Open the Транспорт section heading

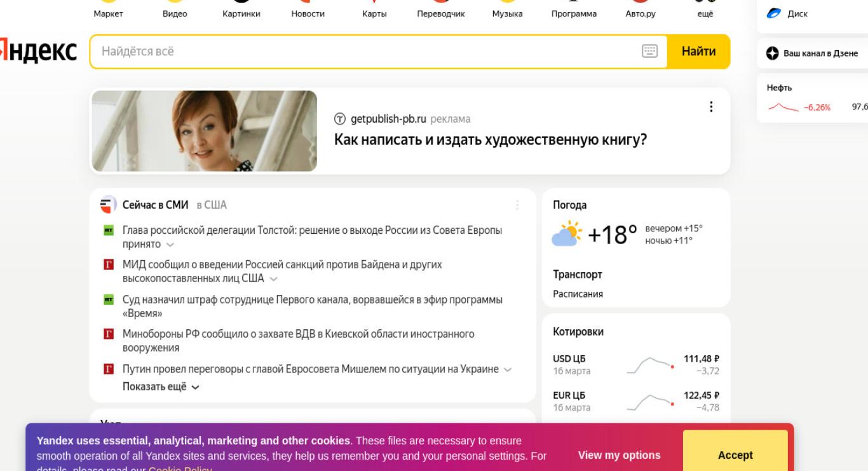(578, 275)
